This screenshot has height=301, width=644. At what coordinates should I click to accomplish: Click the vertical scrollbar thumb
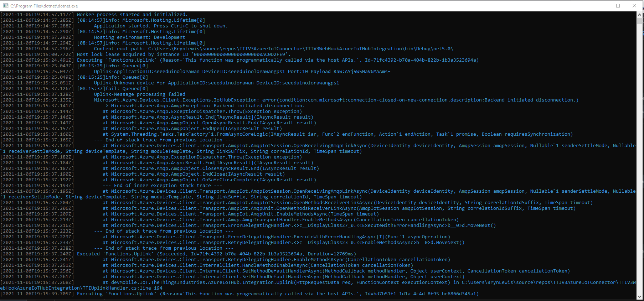(x=640, y=21)
